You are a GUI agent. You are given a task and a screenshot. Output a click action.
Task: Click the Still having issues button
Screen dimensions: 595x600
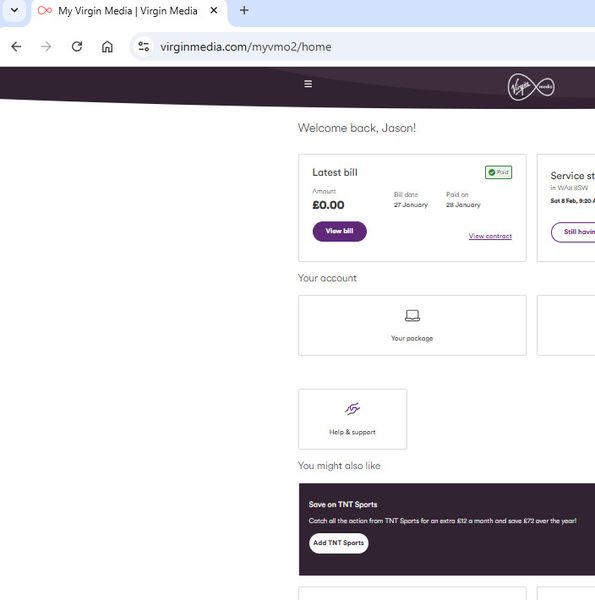573,232
